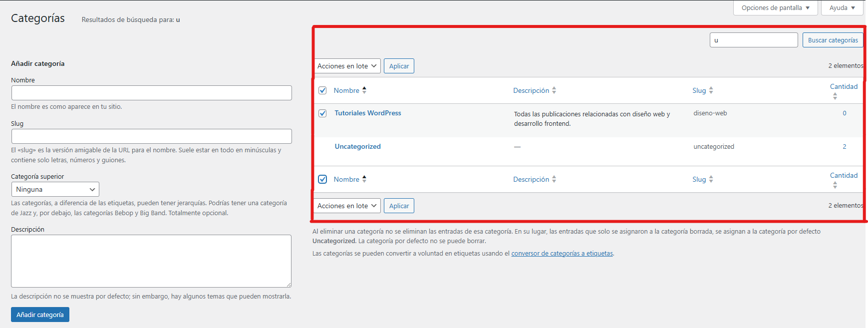The height and width of the screenshot is (328, 868).
Task: Follow the conversor de categorías a etiquetas link
Action: (x=562, y=254)
